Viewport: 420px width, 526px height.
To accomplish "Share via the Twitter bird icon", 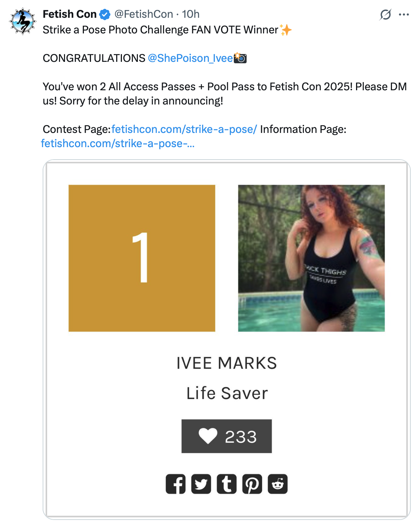I will (201, 484).
